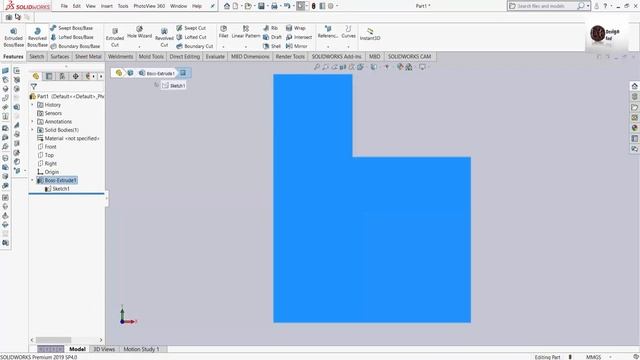Click Sketch1 in the breadcrumb popup

click(x=174, y=85)
